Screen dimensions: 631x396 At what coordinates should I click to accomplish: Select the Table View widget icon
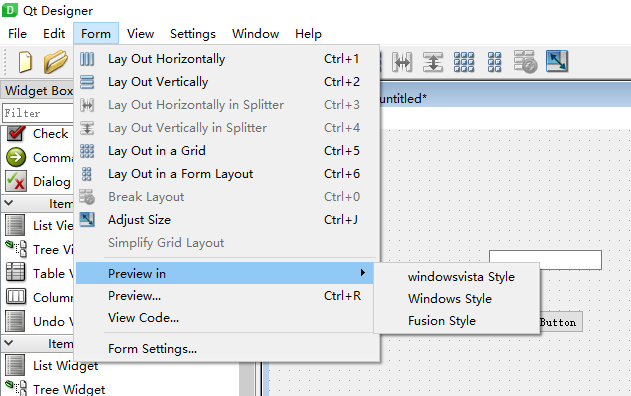[x=16, y=272]
